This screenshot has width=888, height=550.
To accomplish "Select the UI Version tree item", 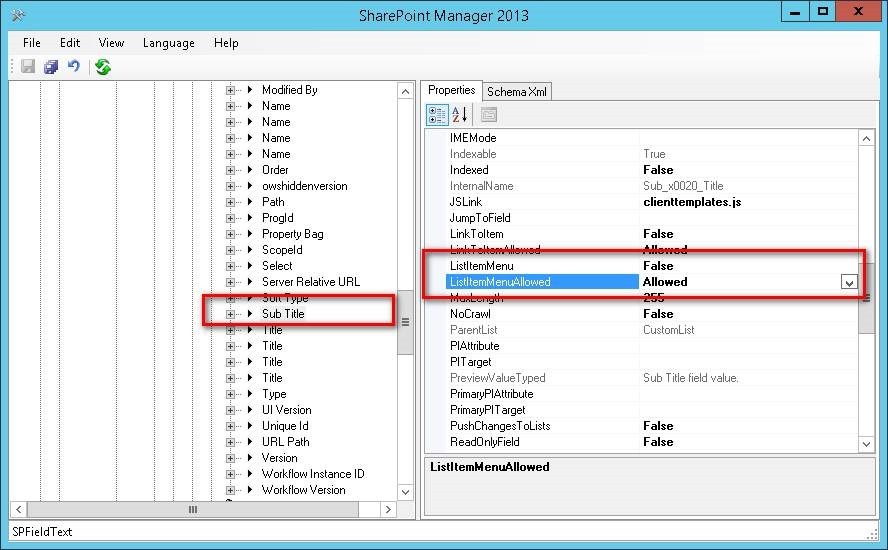I will [287, 410].
